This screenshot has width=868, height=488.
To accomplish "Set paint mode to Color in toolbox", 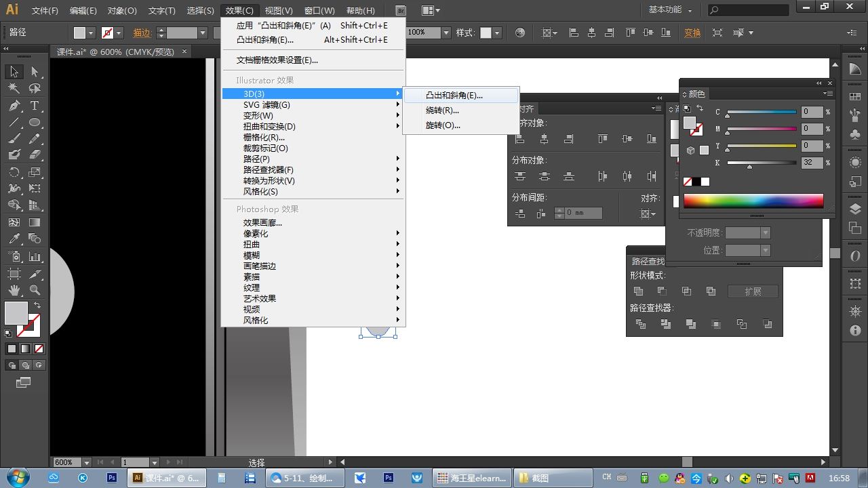I will 12,349.
